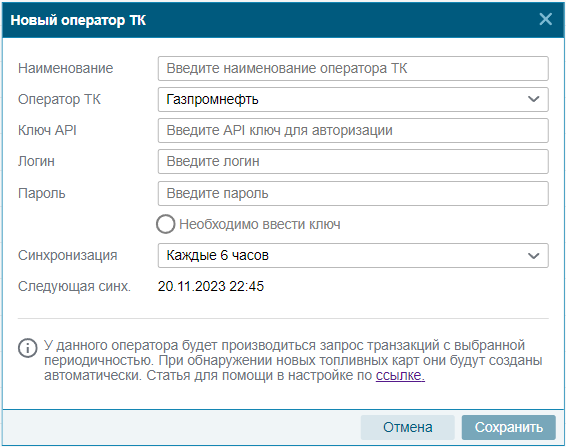The width and height of the screenshot is (566, 447).
Task: Click the Новый оператор ТК title bar
Action: [x=283, y=20]
